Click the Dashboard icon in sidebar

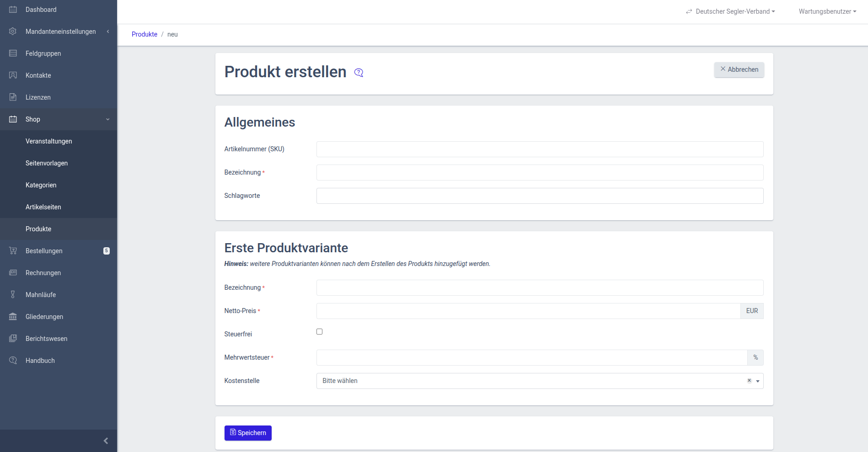pos(13,10)
